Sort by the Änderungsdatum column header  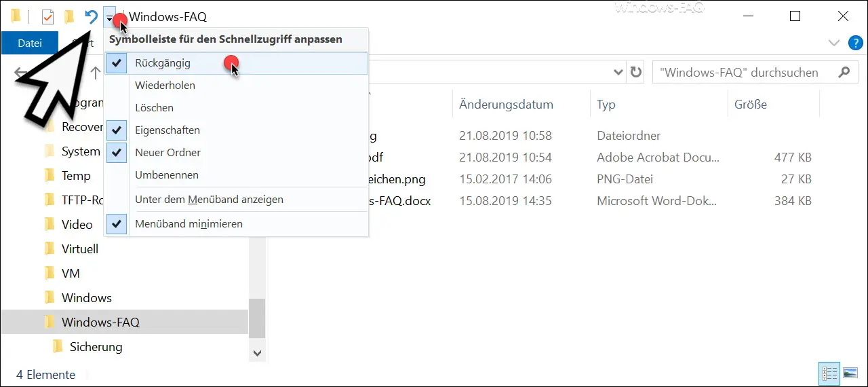pos(506,105)
